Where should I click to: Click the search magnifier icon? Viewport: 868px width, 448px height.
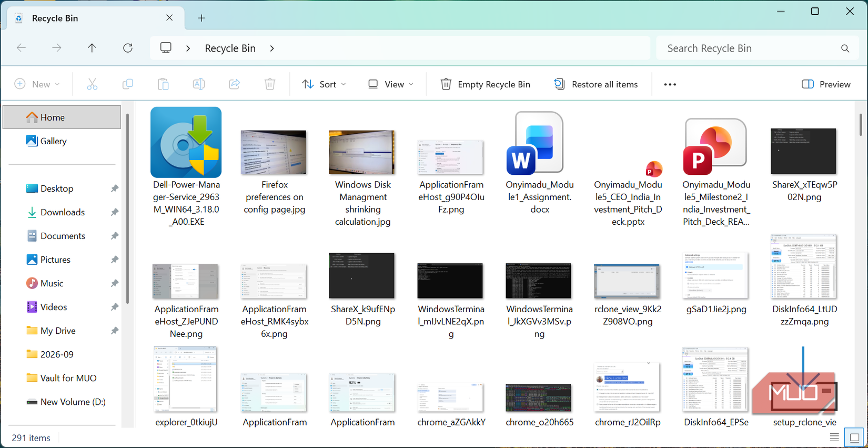point(845,48)
